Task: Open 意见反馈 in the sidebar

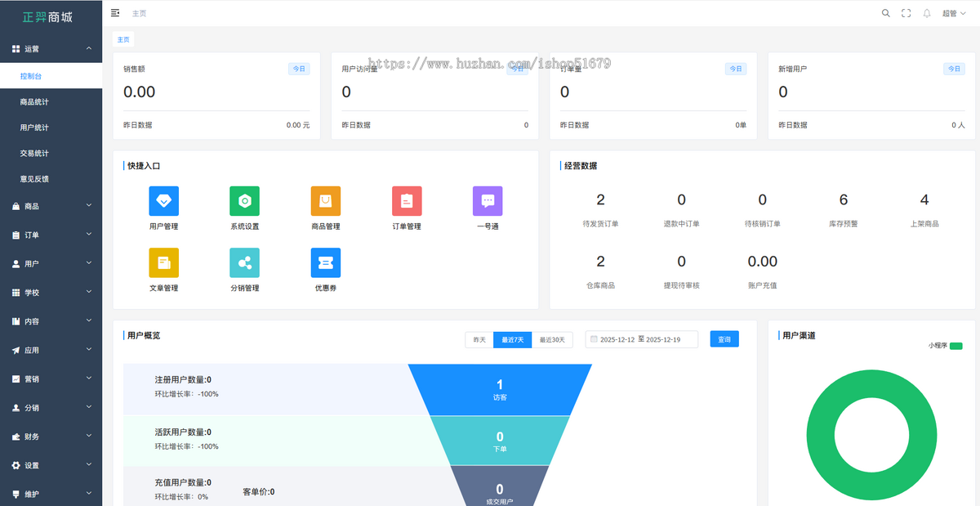Action: (x=51, y=178)
